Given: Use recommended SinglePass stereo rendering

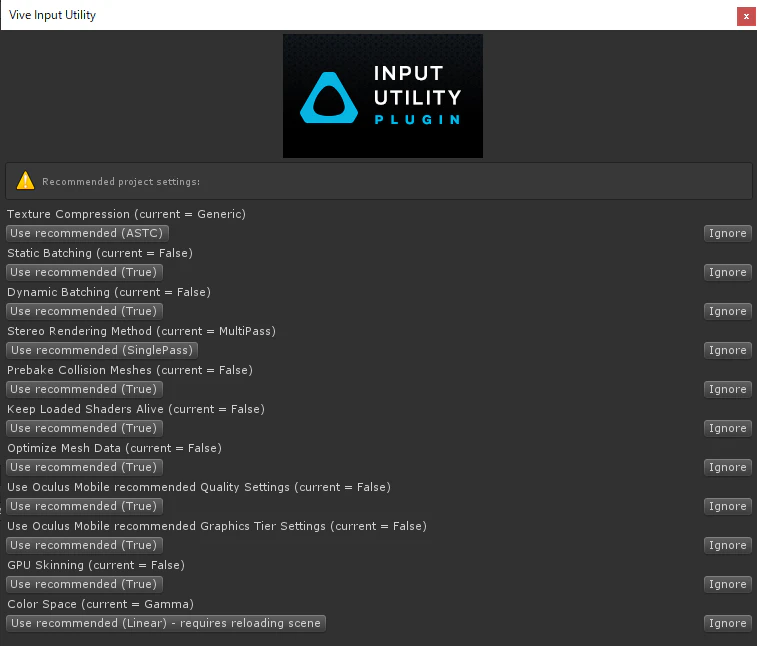Looking at the screenshot, I should (x=102, y=351).
